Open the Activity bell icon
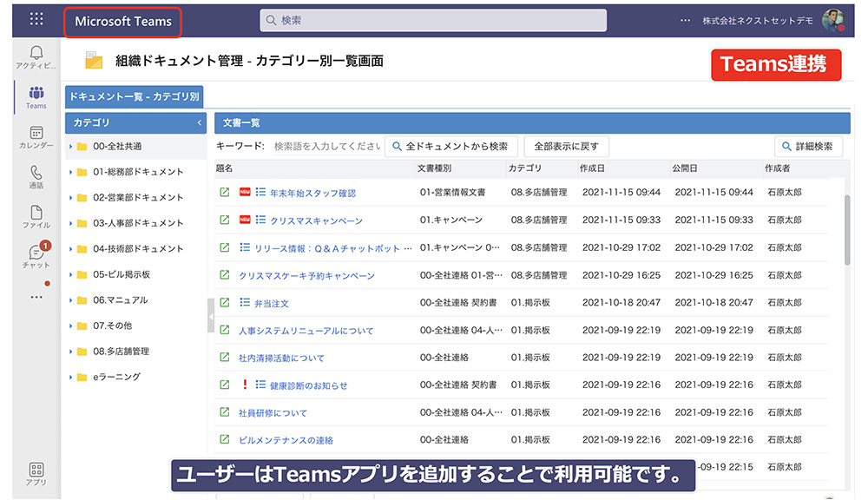This screenshot has width=868, height=500. point(36,52)
